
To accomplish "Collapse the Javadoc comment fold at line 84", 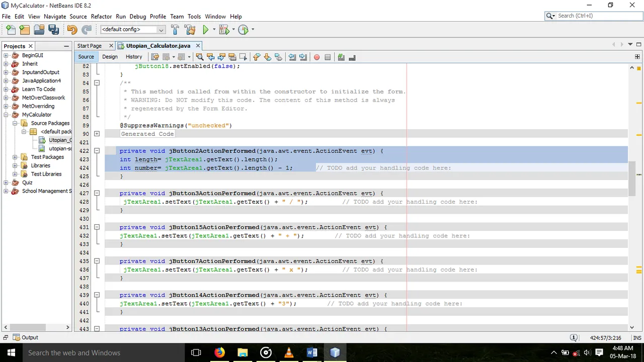I will [97, 83].
